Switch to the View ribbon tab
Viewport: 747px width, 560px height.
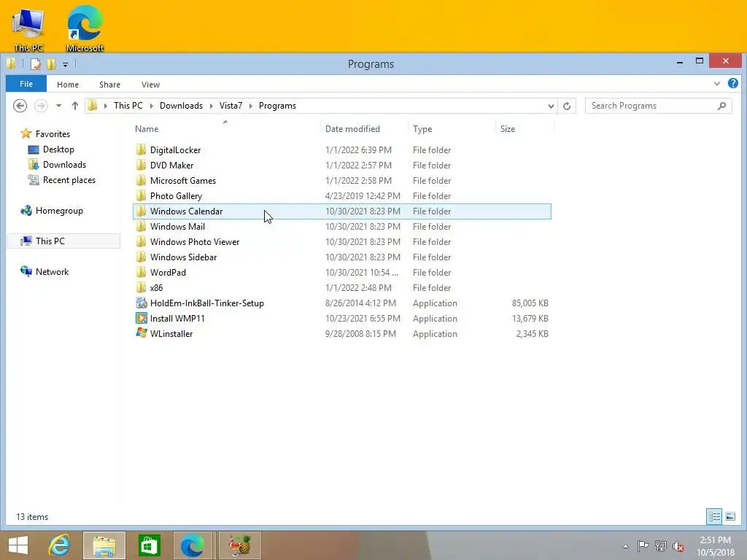click(150, 85)
